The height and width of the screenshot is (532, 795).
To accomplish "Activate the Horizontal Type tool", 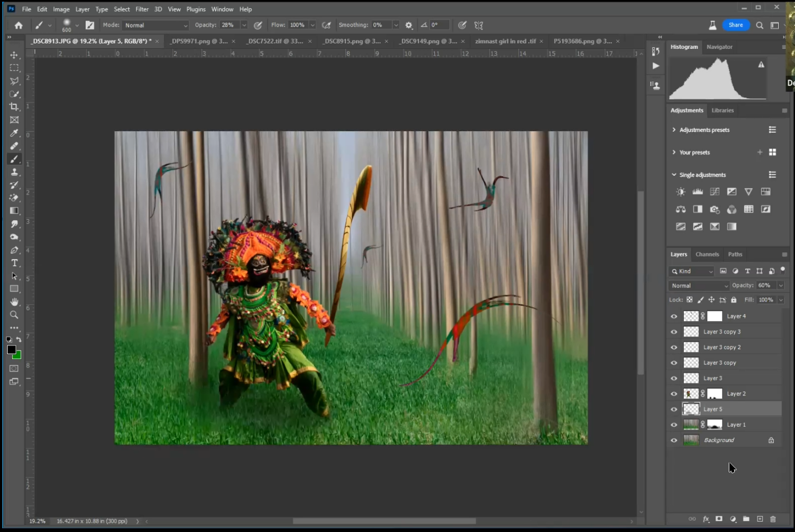I will (14, 263).
